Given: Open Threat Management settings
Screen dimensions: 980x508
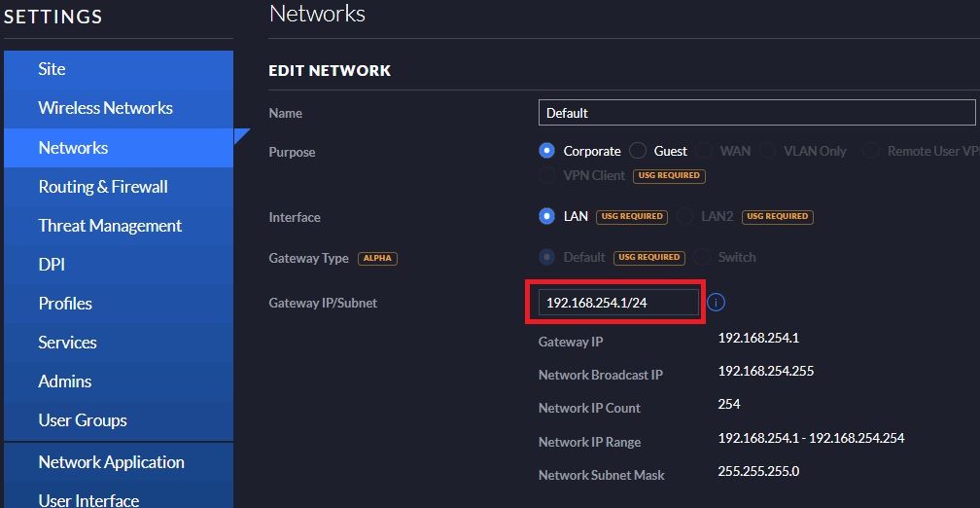Looking at the screenshot, I should point(110,226).
